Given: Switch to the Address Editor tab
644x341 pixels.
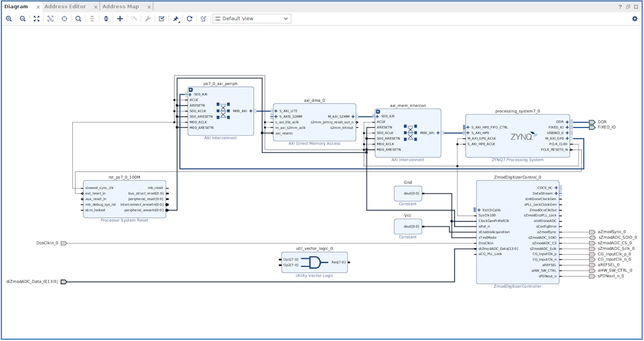Looking at the screenshot, I should pos(65,7).
